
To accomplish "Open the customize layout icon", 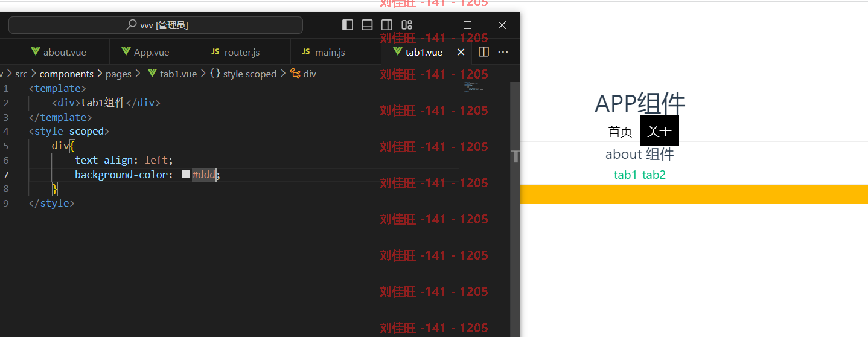I will click(x=407, y=25).
